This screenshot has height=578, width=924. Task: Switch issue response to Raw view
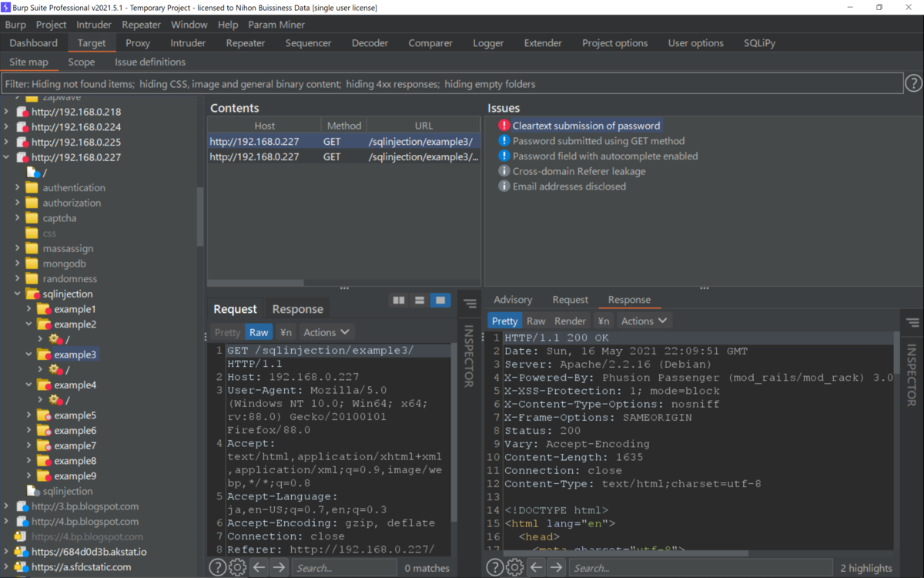click(536, 321)
